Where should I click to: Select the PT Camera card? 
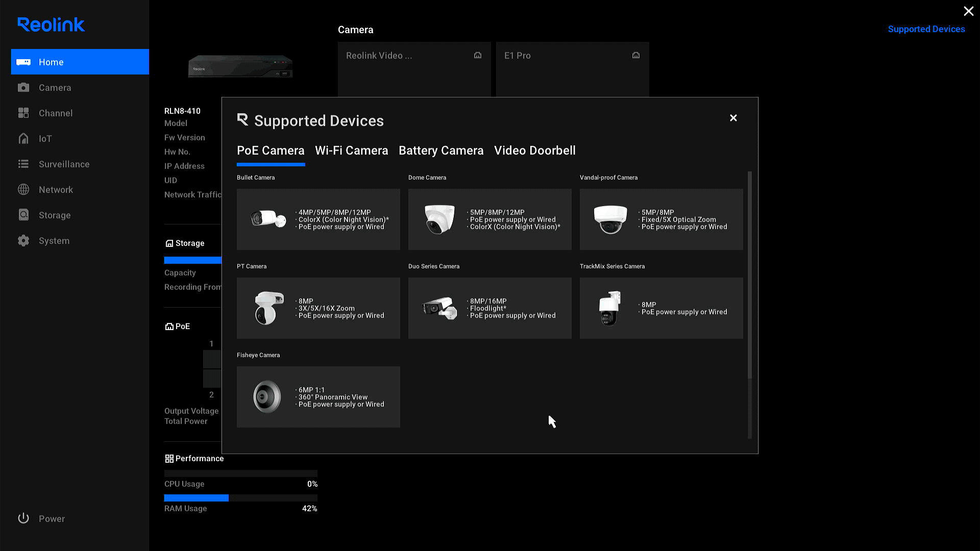pos(318,308)
